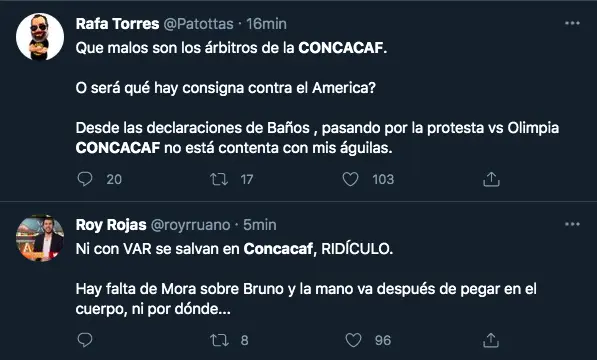Open more options on Roy Rojas's tweet
The image size is (597, 360).
572,224
